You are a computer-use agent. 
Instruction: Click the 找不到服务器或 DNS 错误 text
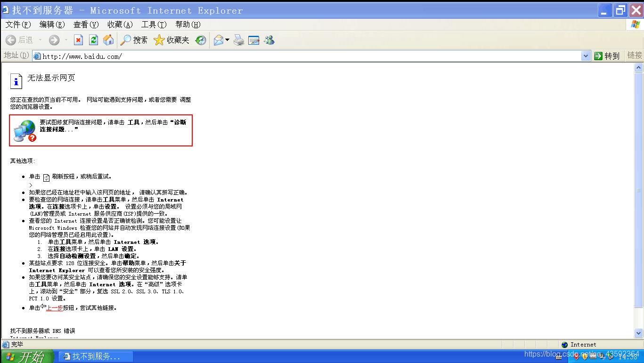pos(42,331)
